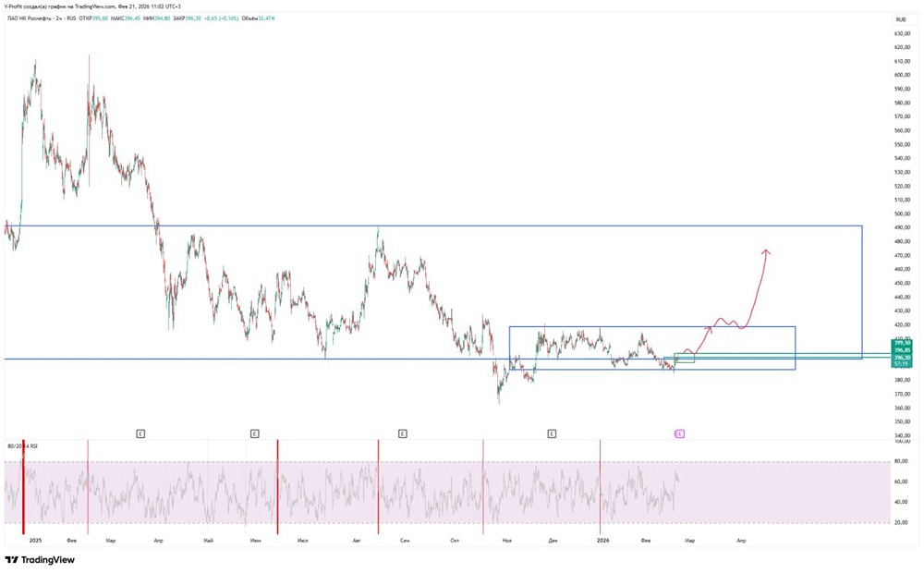Click the V-Profit chart attribution line
This screenshot has height=573, width=924.
pos(91,6)
